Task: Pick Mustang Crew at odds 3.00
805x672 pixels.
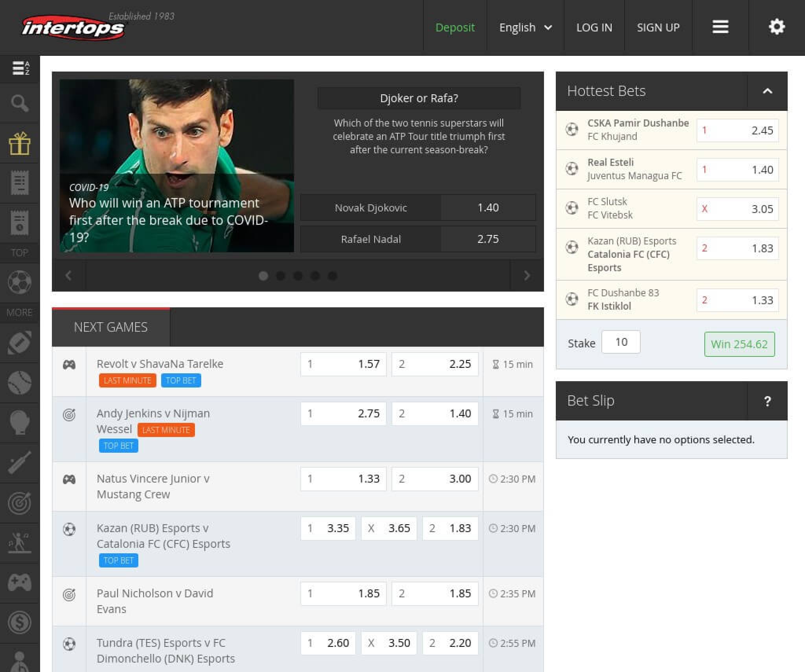Action: [x=435, y=479]
